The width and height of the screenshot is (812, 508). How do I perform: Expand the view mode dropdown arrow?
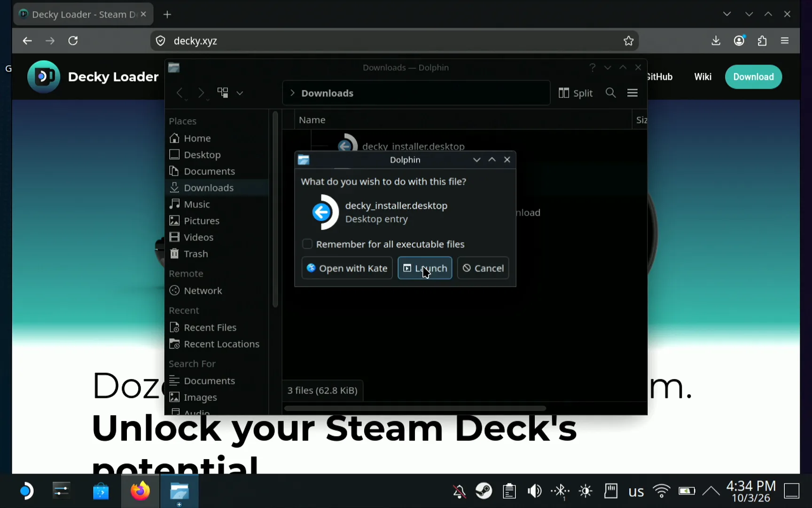tap(240, 93)
